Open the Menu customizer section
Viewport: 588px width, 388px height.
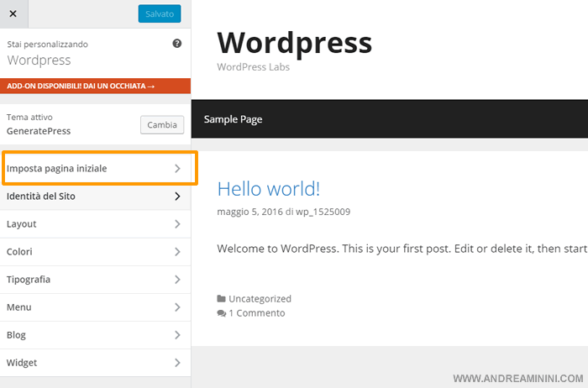coord(95,307)
